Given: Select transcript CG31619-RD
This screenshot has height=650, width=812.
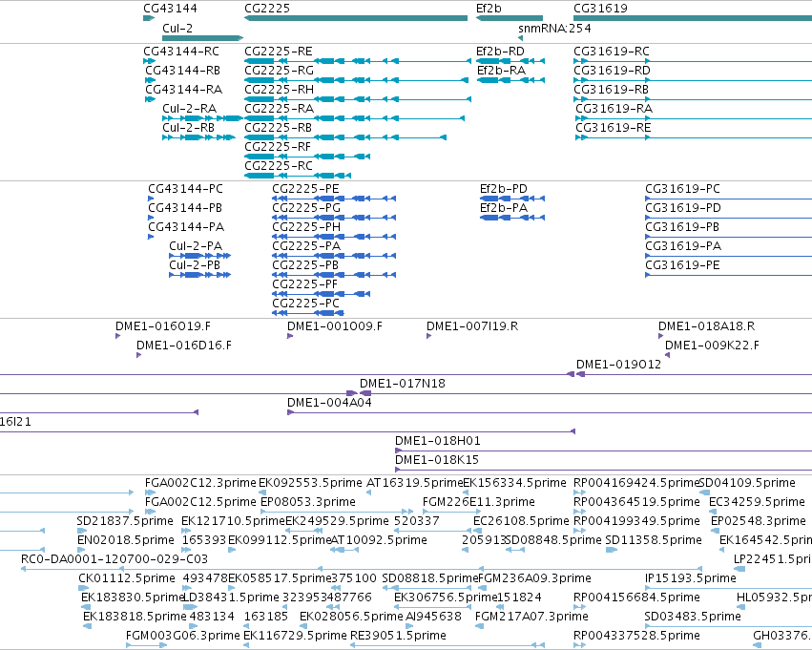Looking at the screenshot, I should (x=693, y=80).
